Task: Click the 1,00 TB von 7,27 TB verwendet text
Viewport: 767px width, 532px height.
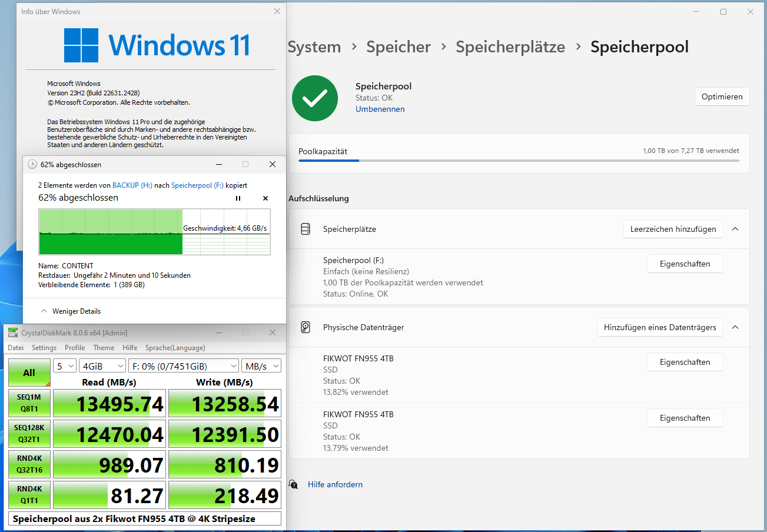Action: tap(691, 151)
